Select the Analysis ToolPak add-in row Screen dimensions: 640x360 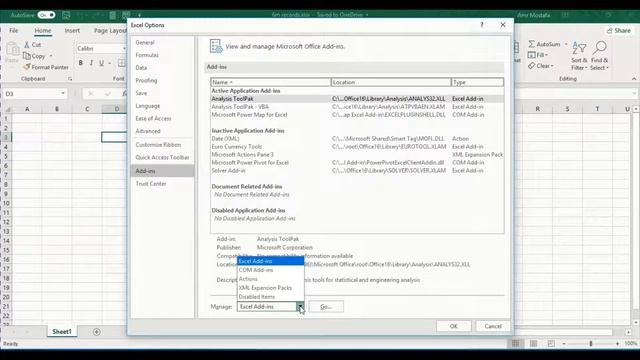pos(357,99)
